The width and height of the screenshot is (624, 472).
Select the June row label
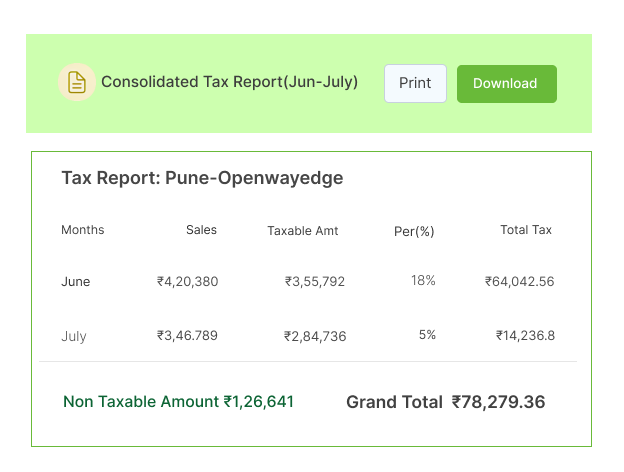pyautogui.click(x=76, y=282)
